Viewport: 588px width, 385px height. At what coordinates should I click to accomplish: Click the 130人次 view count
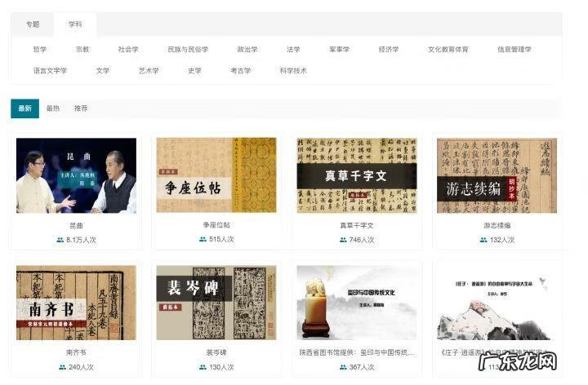click(x=221, y=367)
